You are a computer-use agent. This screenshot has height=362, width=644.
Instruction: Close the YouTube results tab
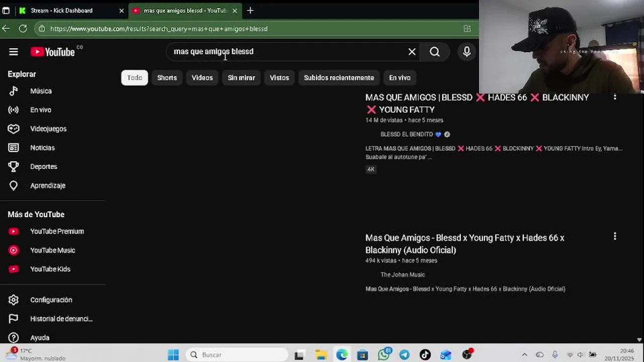234,11
